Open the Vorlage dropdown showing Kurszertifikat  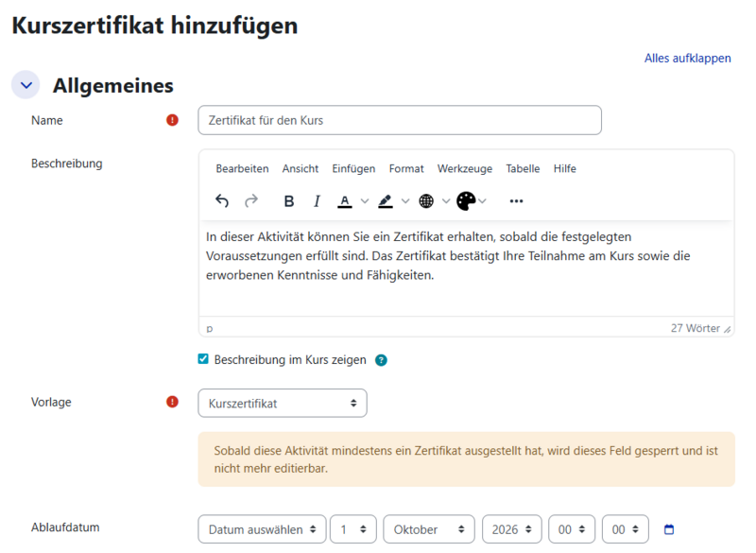[x=282, y=403]
